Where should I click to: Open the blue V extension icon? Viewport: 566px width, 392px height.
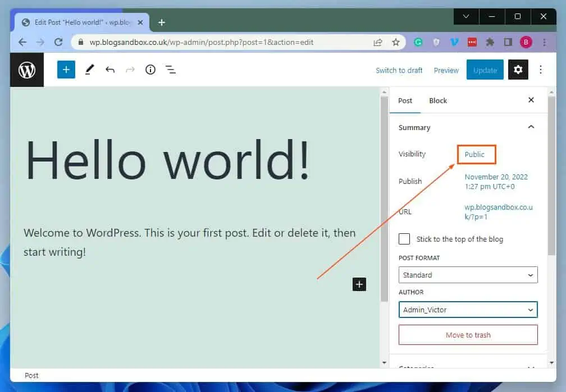(x=454, y=42)
